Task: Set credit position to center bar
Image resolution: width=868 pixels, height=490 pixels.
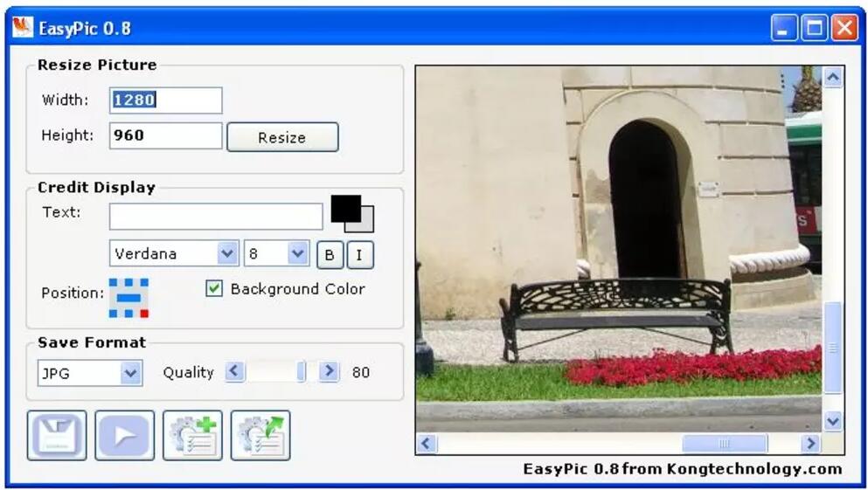Action: pyautogui.click(x=129, y=298)
